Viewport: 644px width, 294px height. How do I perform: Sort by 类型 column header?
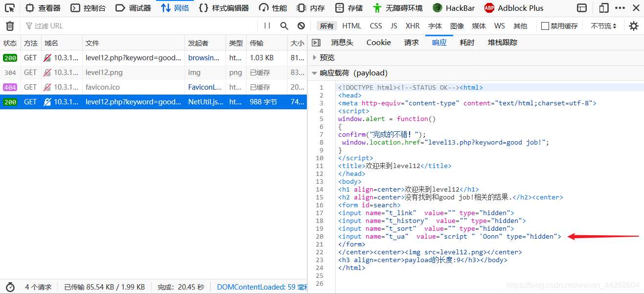click(x=236, y=43)
